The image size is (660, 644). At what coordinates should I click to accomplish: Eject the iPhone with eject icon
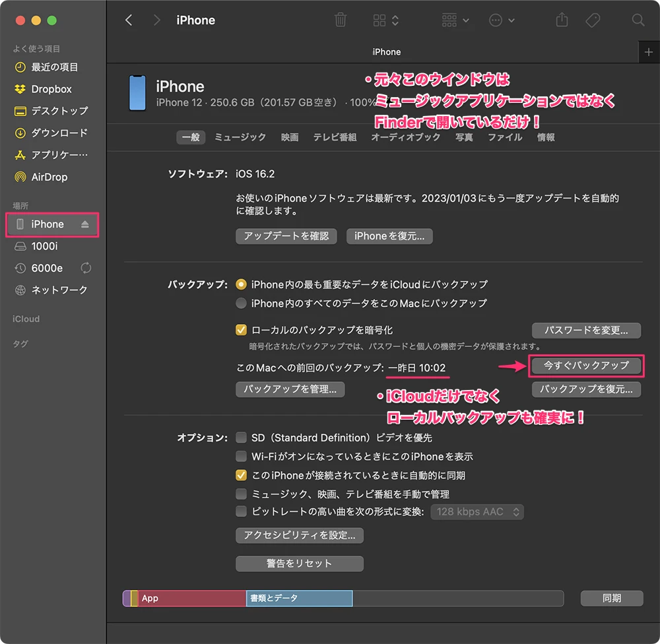pyautogui.click(x=85, y=224)
